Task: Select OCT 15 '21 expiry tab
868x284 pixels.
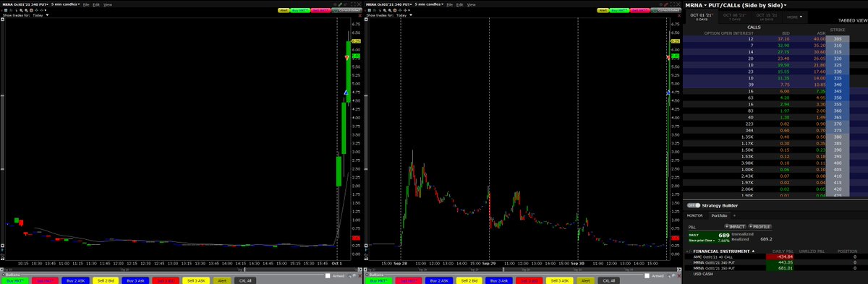Action: tap(767, 16)
